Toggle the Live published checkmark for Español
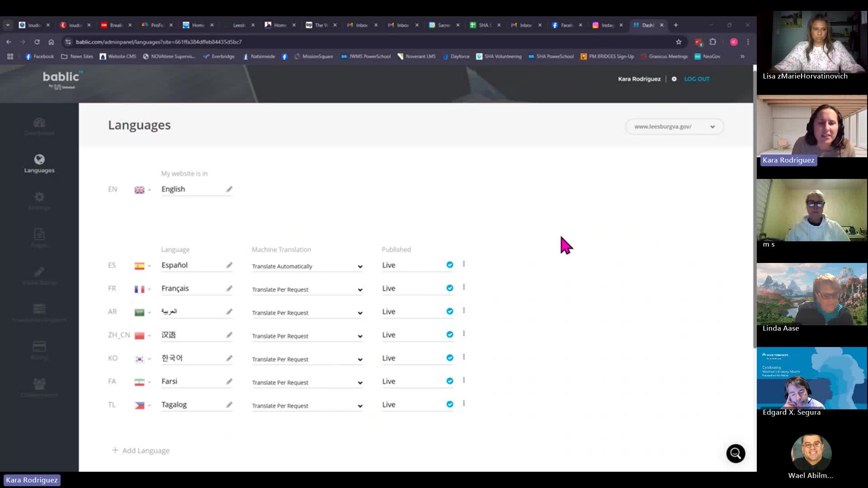Screen dimensions: 868x488 [450, 265]
